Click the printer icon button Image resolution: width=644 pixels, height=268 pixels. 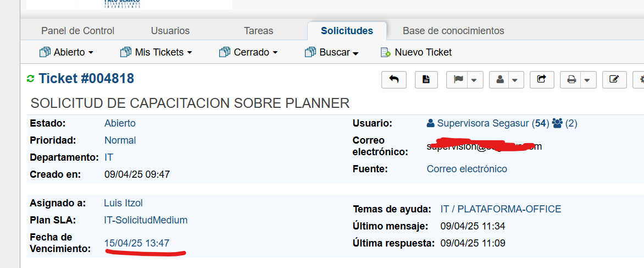[571, 80]
